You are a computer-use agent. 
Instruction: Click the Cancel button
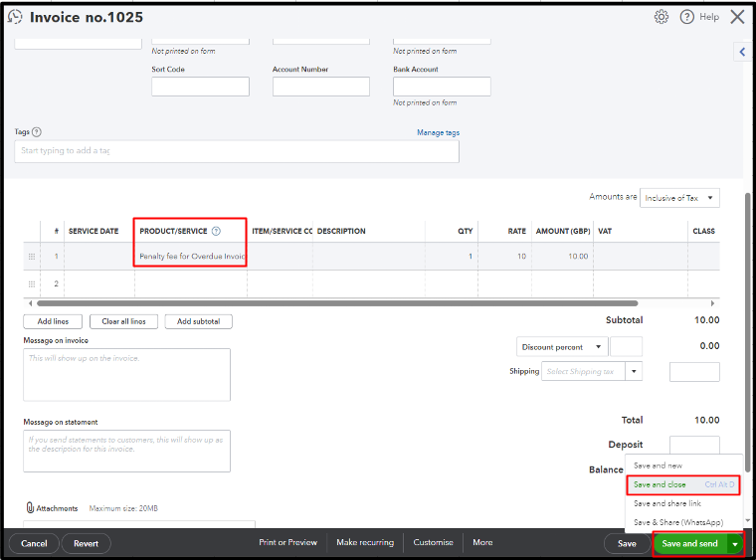tap(34, 544)
